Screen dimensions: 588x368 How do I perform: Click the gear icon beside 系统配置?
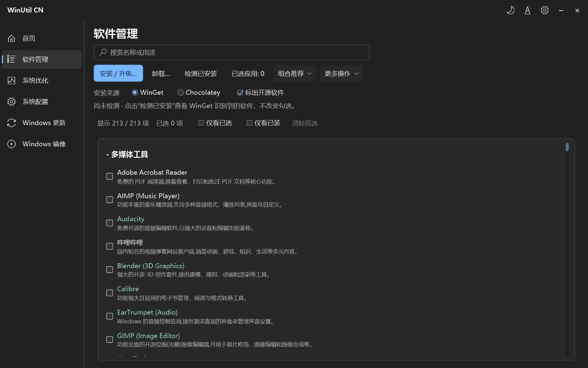pos(11,102)
